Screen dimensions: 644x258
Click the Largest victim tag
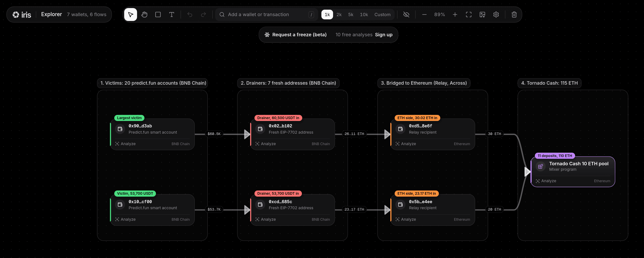pos(129,118)
